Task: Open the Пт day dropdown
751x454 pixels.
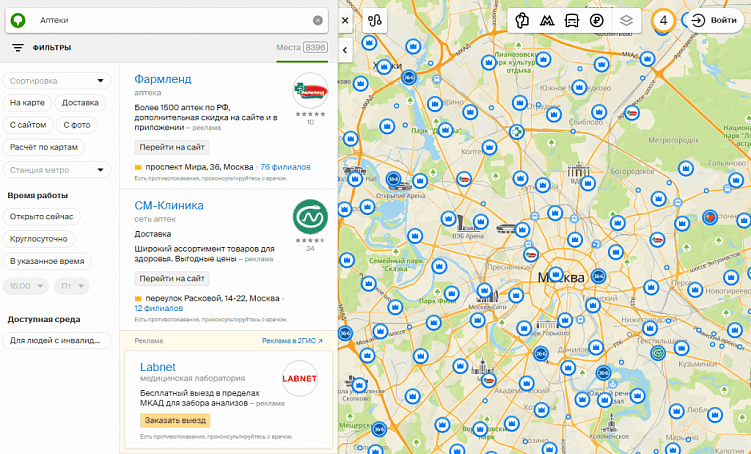Action: (72, 286)
